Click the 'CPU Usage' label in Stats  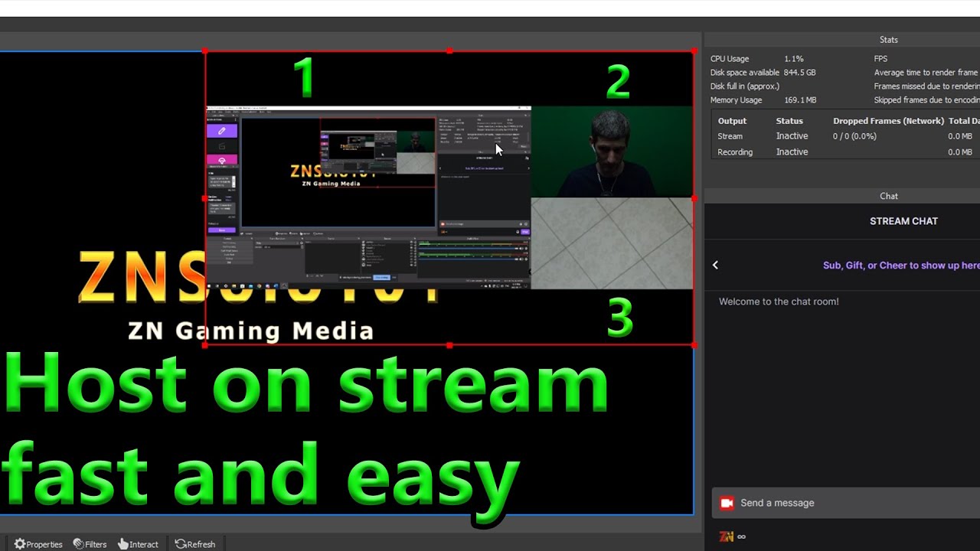click(730, 59)
